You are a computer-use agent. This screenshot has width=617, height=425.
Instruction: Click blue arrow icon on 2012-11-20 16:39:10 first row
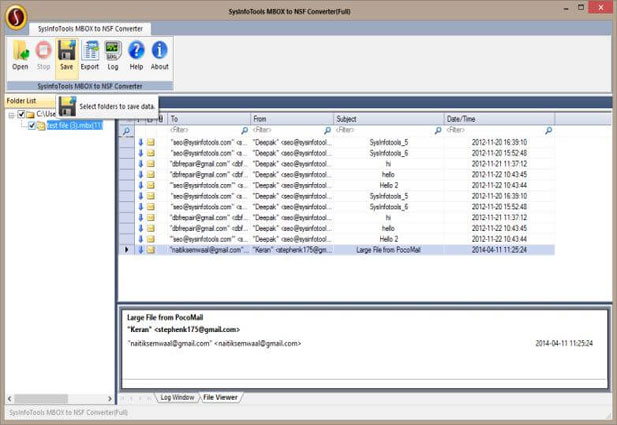coord(140,142)
